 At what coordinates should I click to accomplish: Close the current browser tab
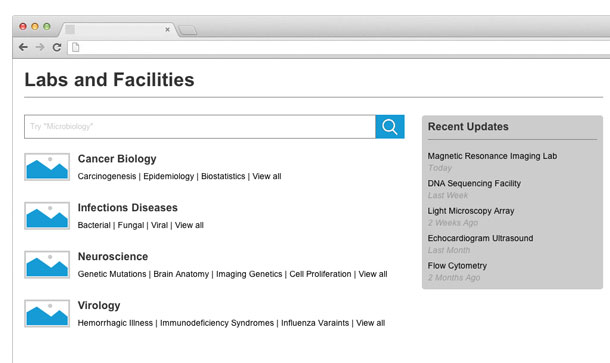[x=167, y=30]
